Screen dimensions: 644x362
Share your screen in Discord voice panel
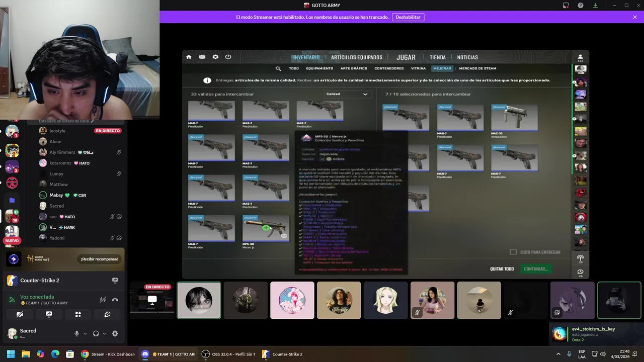click(49, 314)
